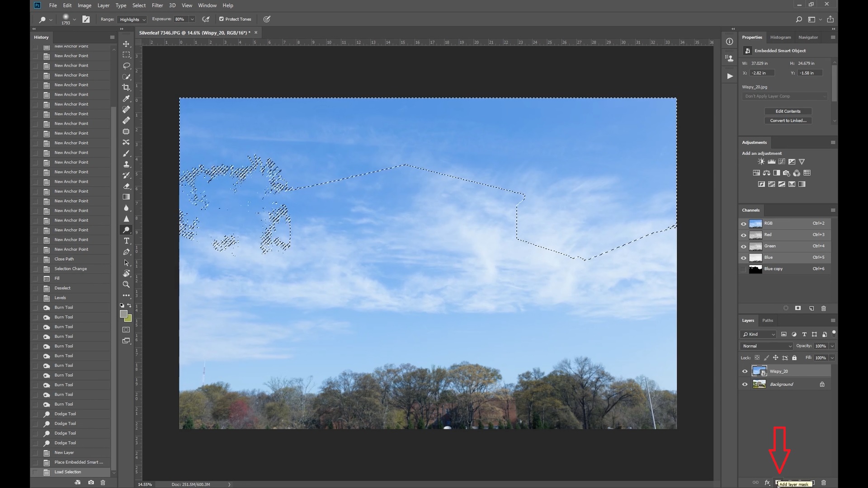Click Convert to Linked button
The image size is (868, 488).
[x=788, y=121]
